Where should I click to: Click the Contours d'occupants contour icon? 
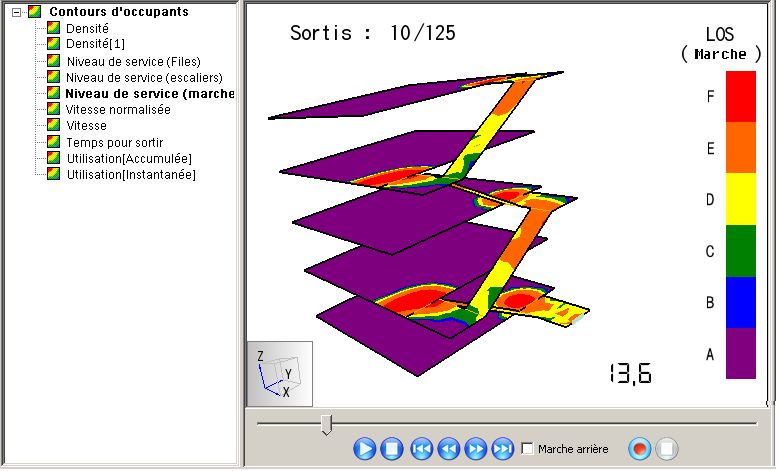pos(34,11)
